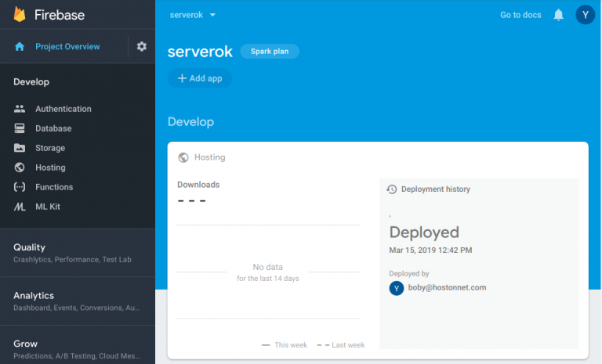602x364 pixels.
Task: Click the Authentication people icon
Action: coord(20,109)
